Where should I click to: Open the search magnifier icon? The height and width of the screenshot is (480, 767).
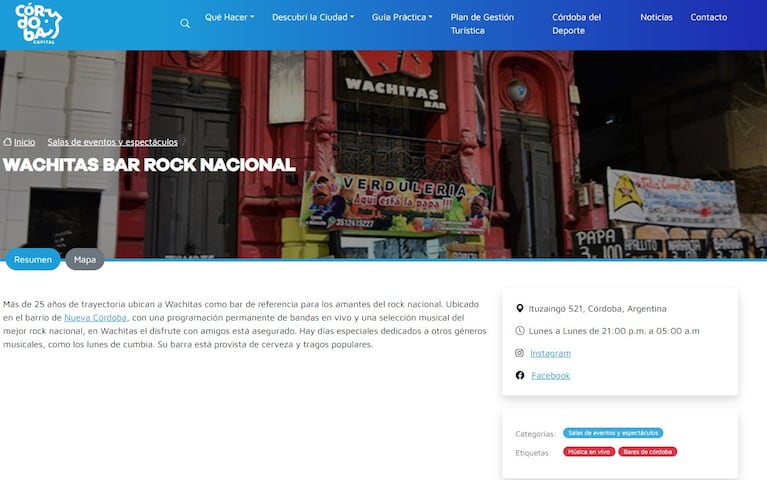(185, 23)
